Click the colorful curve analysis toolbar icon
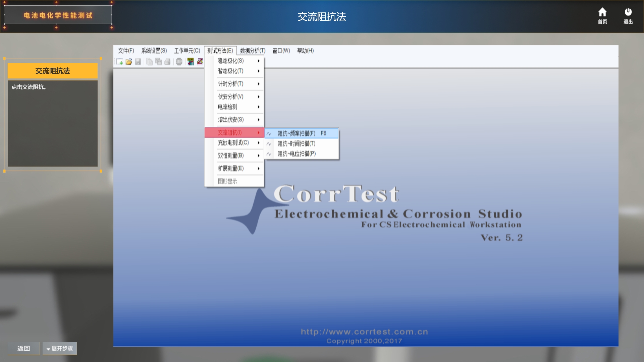 (x=191, y=62)
